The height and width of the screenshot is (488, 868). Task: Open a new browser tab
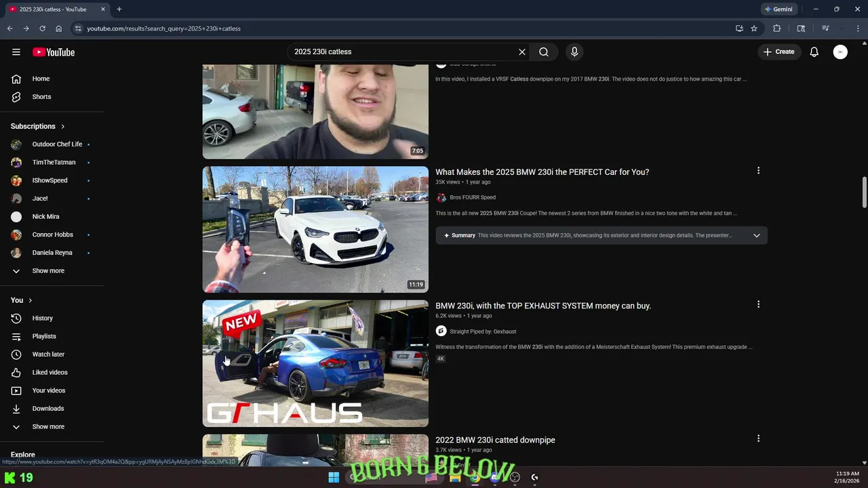point(119,9)
